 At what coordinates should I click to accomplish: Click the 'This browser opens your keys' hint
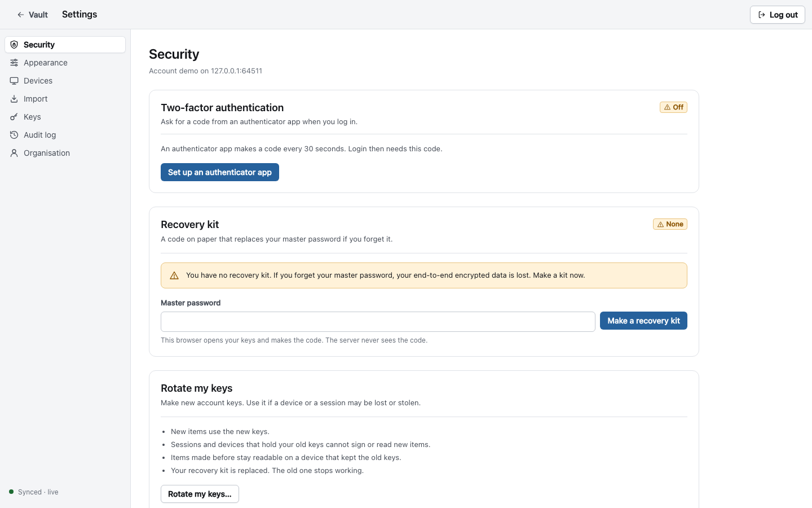tap(294, 340)
